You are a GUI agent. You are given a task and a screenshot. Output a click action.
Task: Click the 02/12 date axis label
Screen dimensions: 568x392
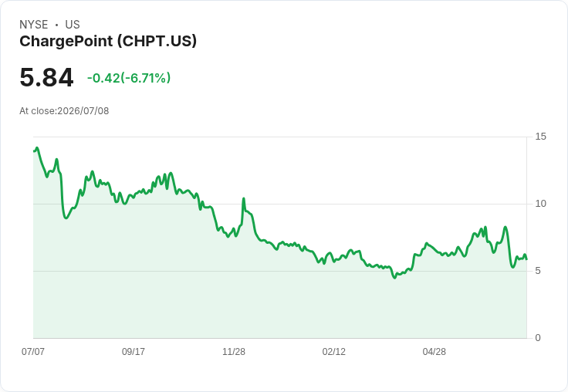click(x=334, y=351)
